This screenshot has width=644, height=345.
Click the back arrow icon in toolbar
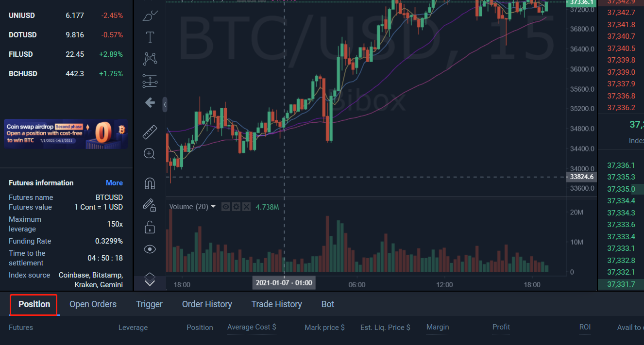click(x=150, y=102)
